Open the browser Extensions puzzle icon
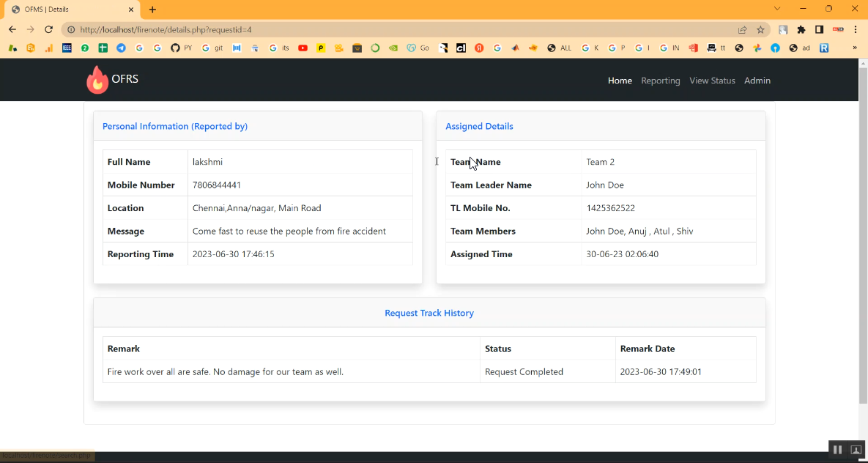 (x=801, y=30)
